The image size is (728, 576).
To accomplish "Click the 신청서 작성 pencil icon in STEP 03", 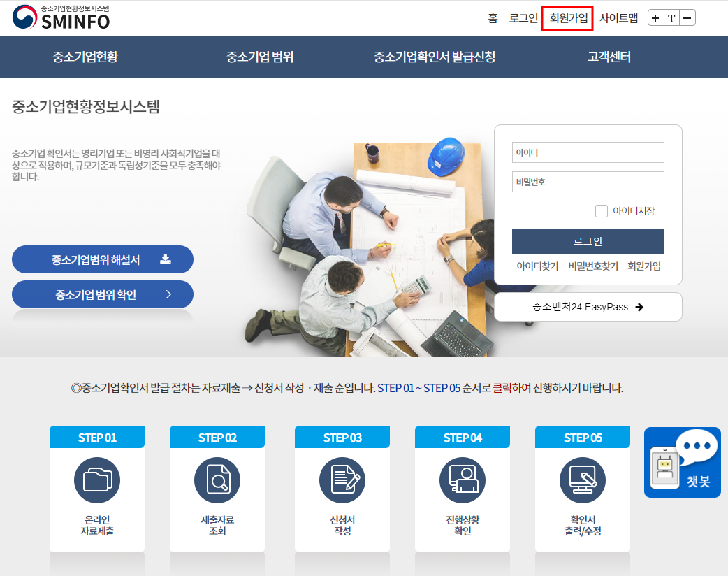I will click(x=342, y=480).
